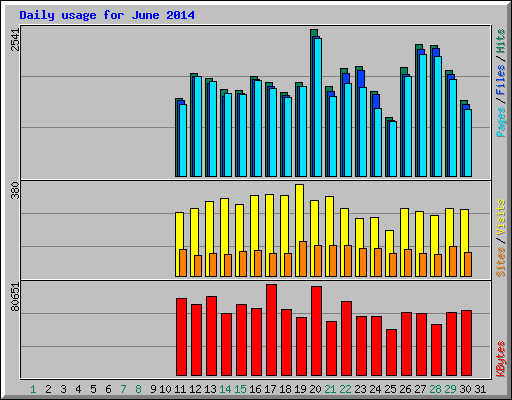Select the cyan pages bar for day 24
This screenshot has height=400, width=512.
pos(378,143)
